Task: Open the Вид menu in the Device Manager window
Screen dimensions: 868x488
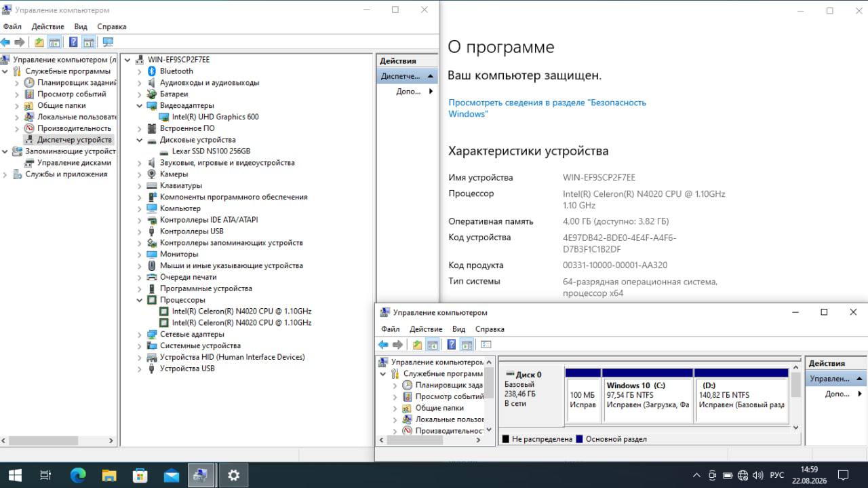Action: pos(81,26)
